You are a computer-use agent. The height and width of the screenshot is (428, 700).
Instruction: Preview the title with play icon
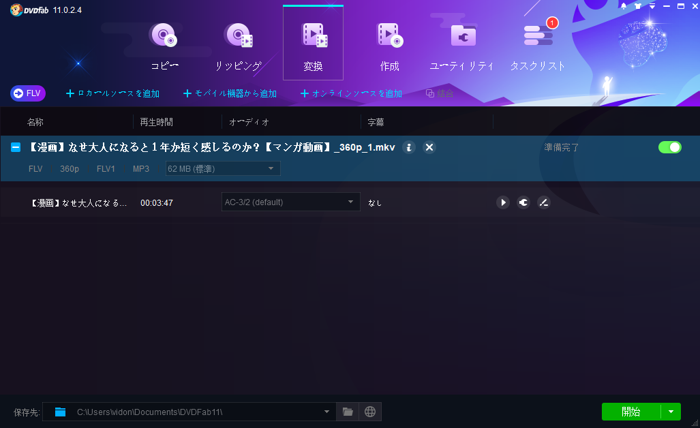[x=503, y=203]
